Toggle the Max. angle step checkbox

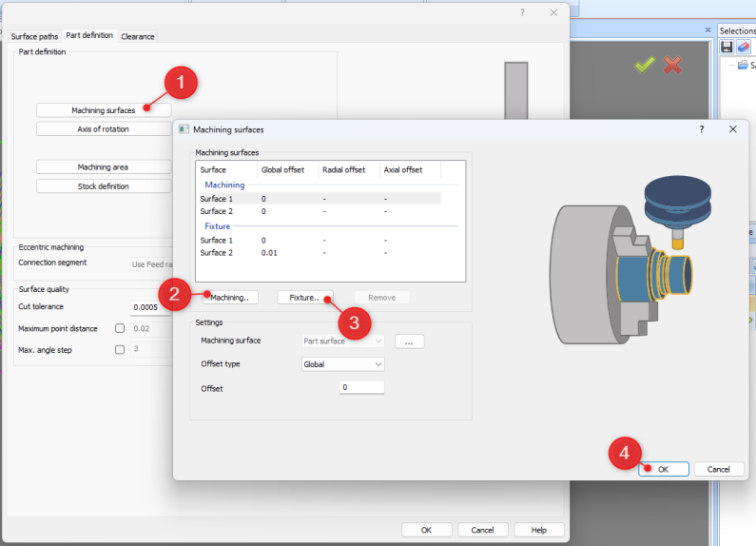point(120,349)
